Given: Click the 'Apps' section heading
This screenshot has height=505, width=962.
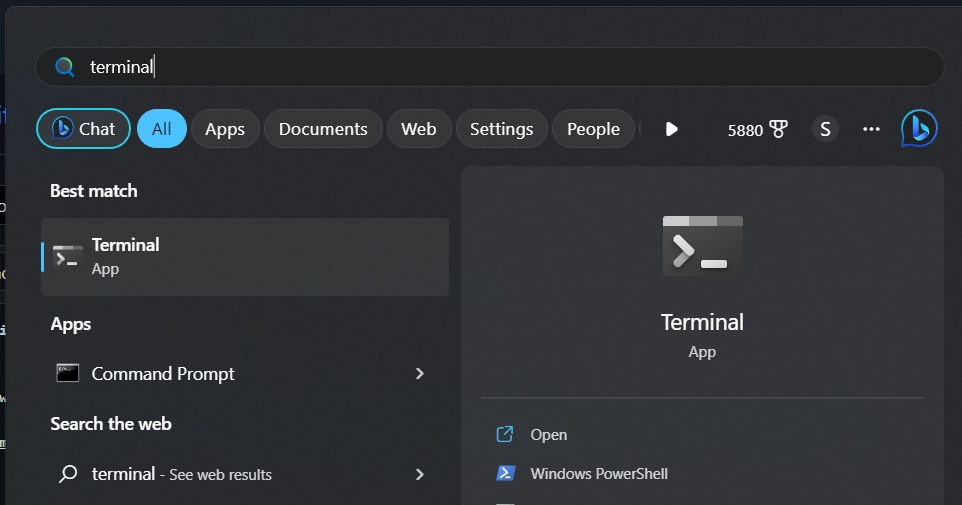Looking at the screenshot, I should point(71,324).
